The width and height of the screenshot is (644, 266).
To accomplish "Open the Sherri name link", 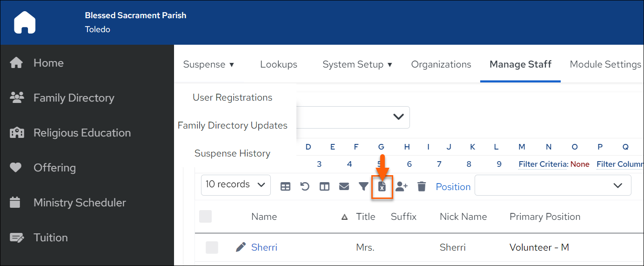I will [264, 247].
